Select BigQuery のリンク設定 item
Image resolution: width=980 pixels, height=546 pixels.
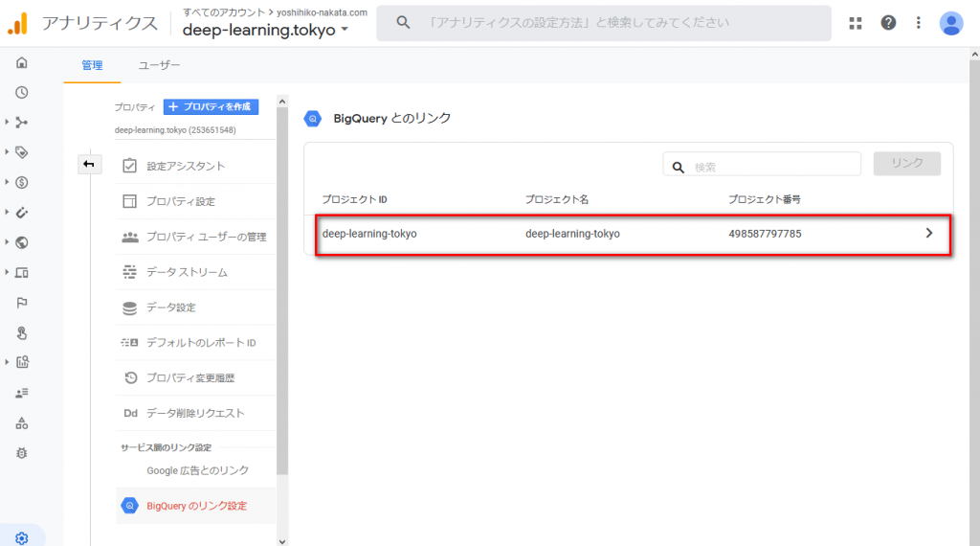click(195, 506)
